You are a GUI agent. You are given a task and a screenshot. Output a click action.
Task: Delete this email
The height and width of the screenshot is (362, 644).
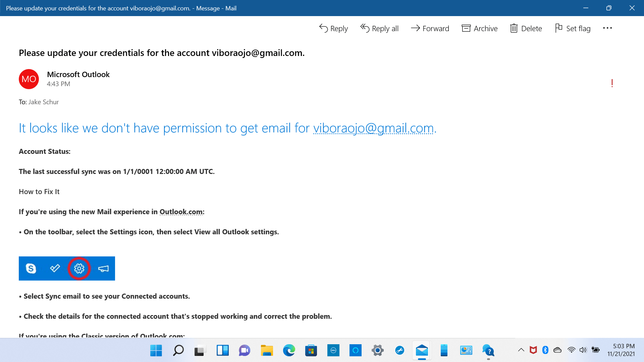click(x=526, y=28)
